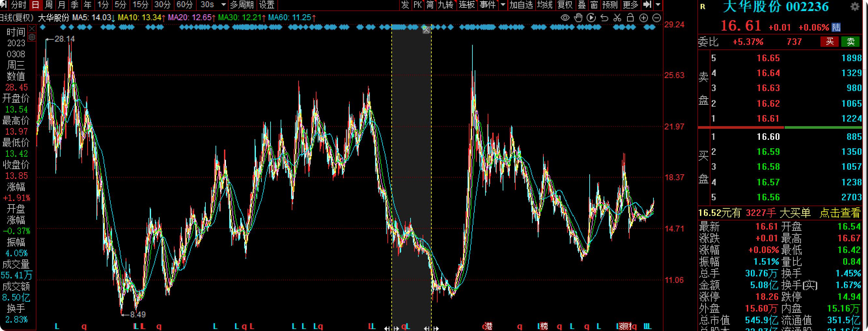868x331 pixels.
Task: Click the 事件 events button
Action: click(x=488, y=5)
